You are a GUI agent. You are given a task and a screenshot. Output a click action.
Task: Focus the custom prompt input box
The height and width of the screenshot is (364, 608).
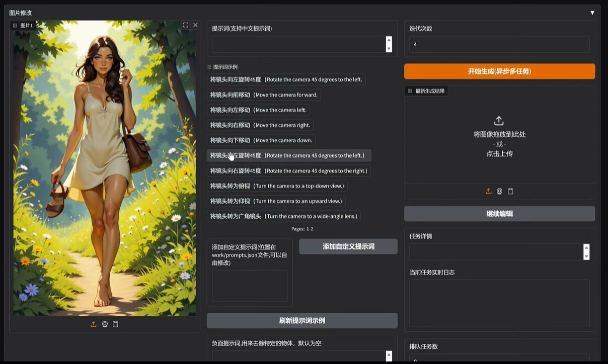click(250, 286)
